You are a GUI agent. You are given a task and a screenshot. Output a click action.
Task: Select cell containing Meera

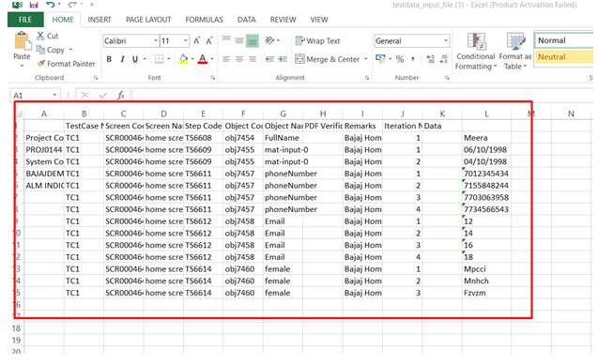(x=486, y=138)
